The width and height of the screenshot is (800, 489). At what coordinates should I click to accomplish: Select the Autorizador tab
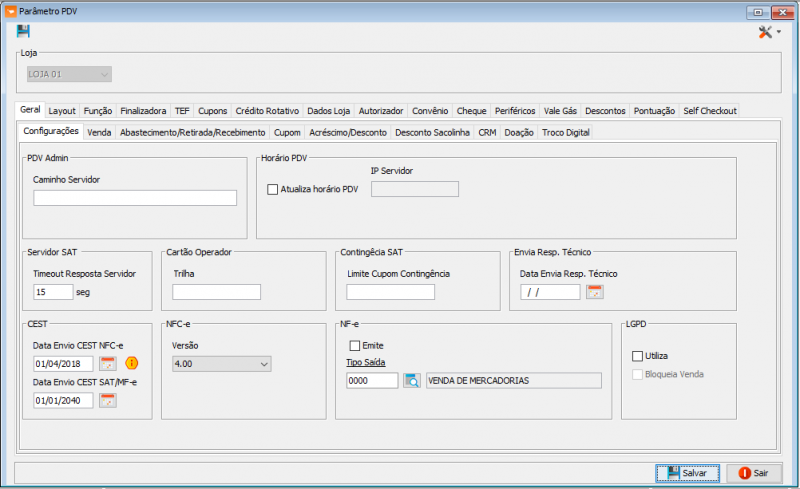pos(381,111)
